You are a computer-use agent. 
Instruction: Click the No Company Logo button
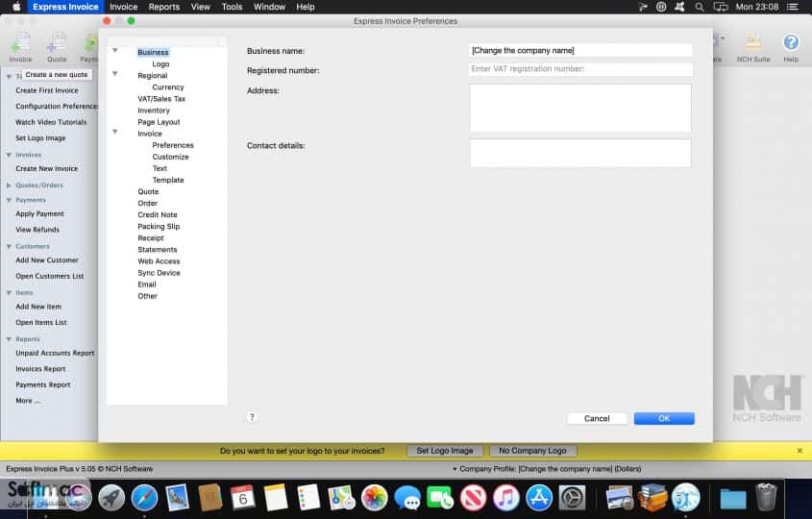coord(532,451)
